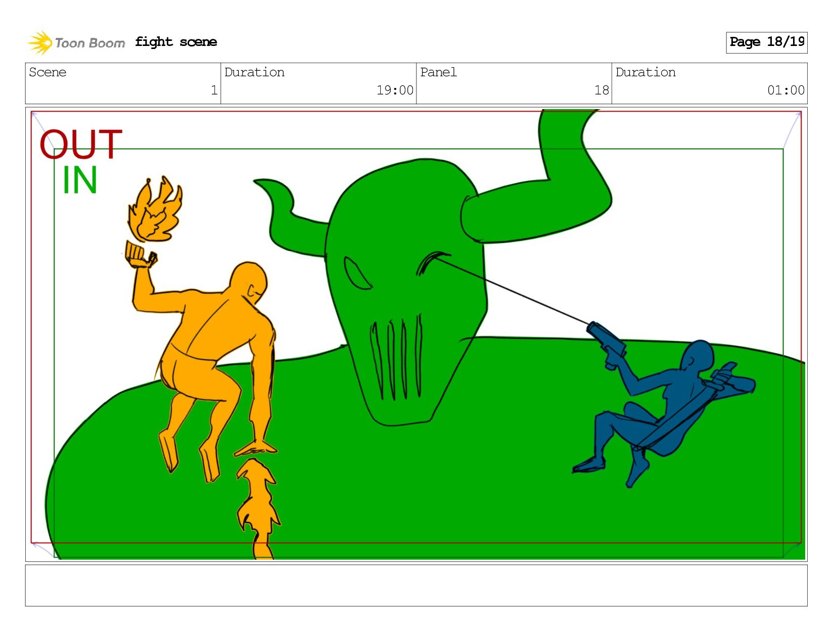Click the 'Page 18/19' indicator

767,42
